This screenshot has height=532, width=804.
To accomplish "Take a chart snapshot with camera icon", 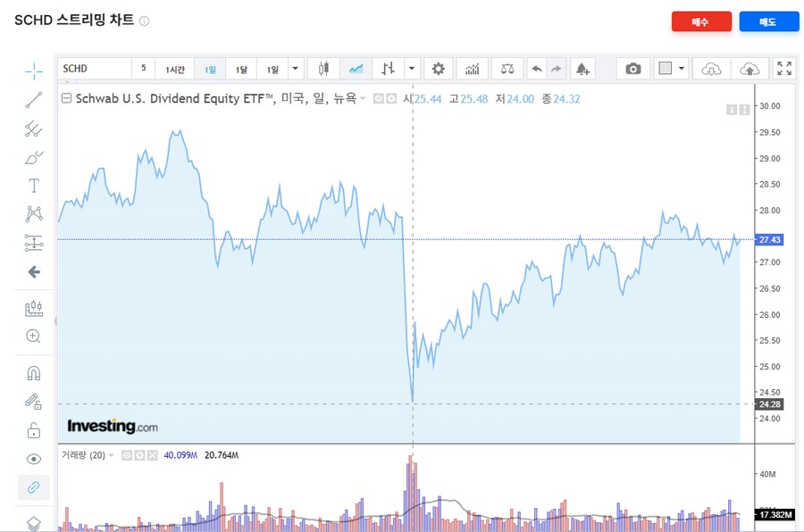I will (x=633, y=69).
